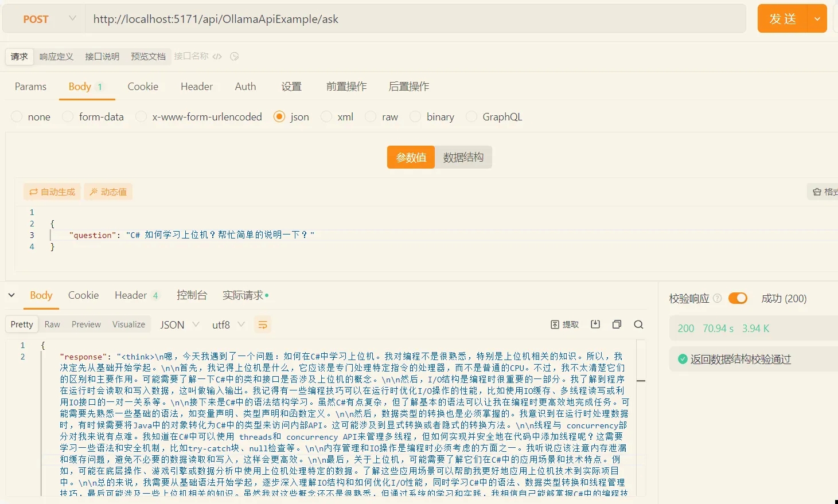
Task: Open the Params request tab
Action: [30, 87]
